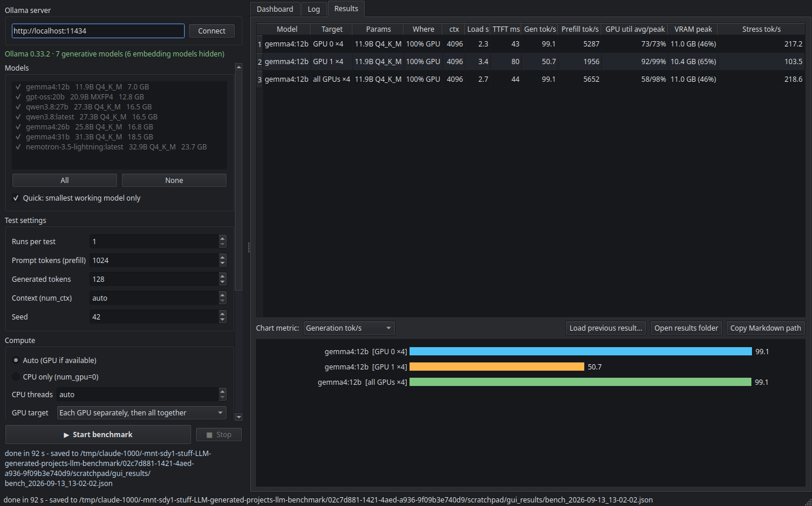This screenshot has height=506, width=812.
Task: Click the 92/99% GPU util cell
Action: click(634, 62)
